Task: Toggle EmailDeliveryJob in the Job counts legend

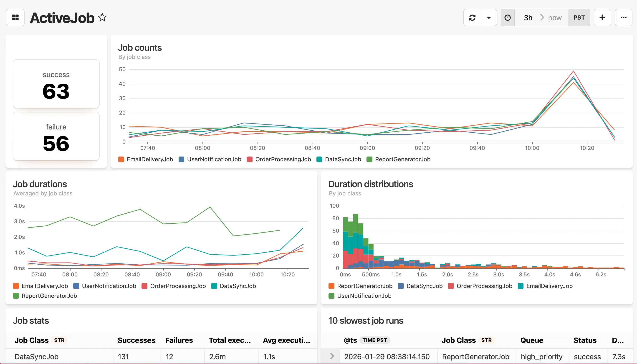Action: click(149, 159)
